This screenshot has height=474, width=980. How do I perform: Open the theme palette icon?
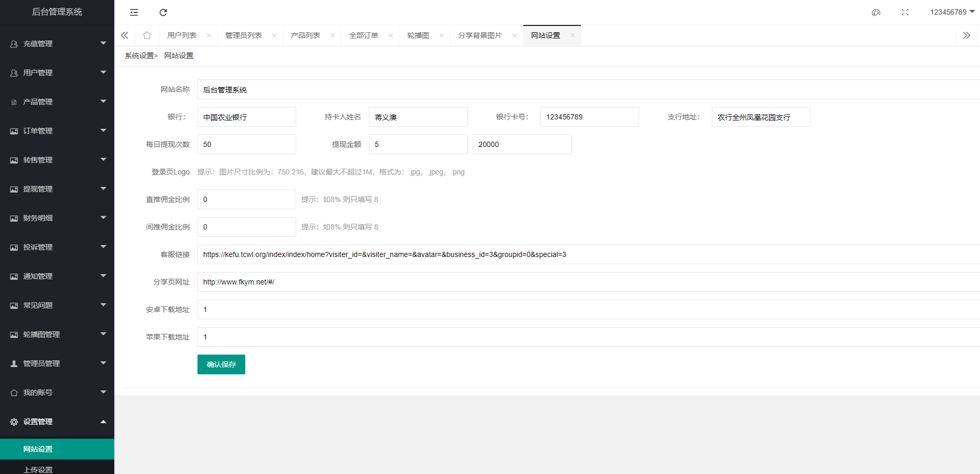[876, 12]
